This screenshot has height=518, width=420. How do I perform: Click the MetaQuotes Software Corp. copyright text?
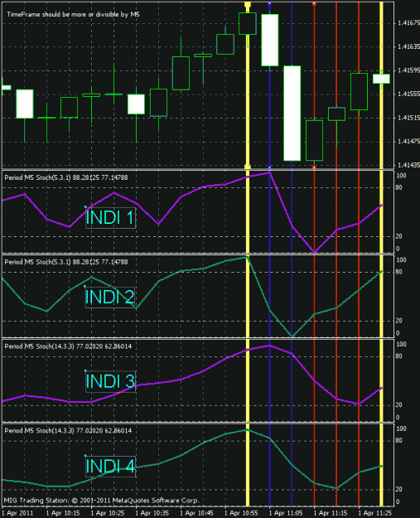click(x=102, y=501)
